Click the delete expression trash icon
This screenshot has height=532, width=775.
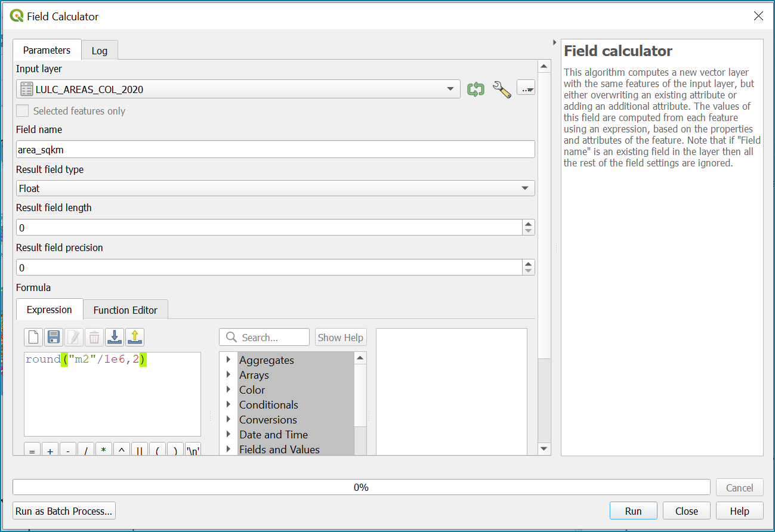[94, 338]
